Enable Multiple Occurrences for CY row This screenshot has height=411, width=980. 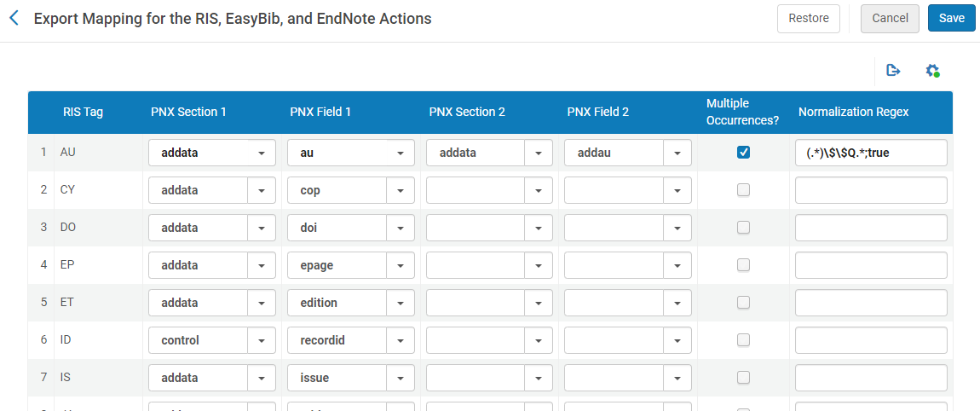click(x=743, y=190)
